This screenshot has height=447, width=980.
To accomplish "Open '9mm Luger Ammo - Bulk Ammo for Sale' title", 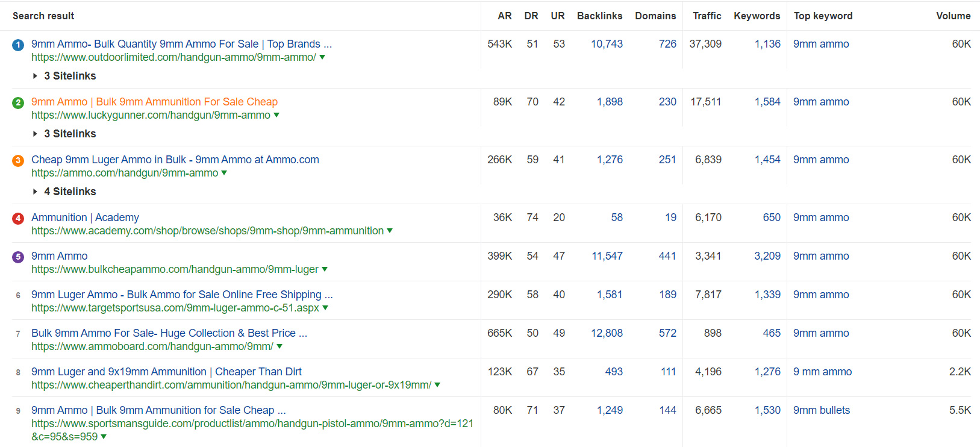I will pos(182,295).
